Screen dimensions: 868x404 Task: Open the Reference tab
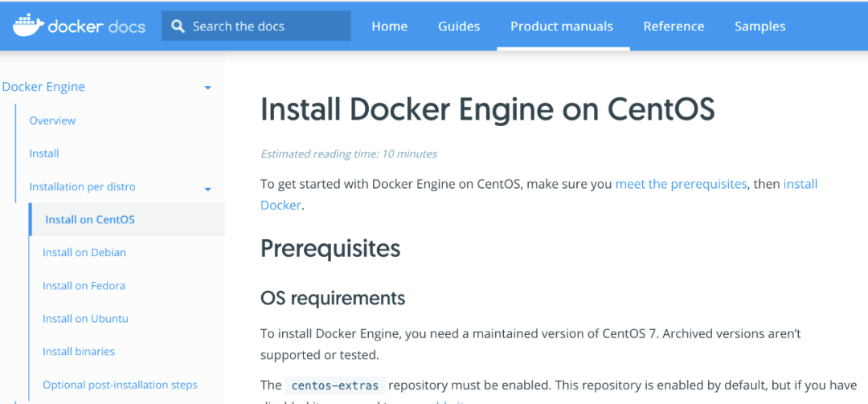click(674, 27)
